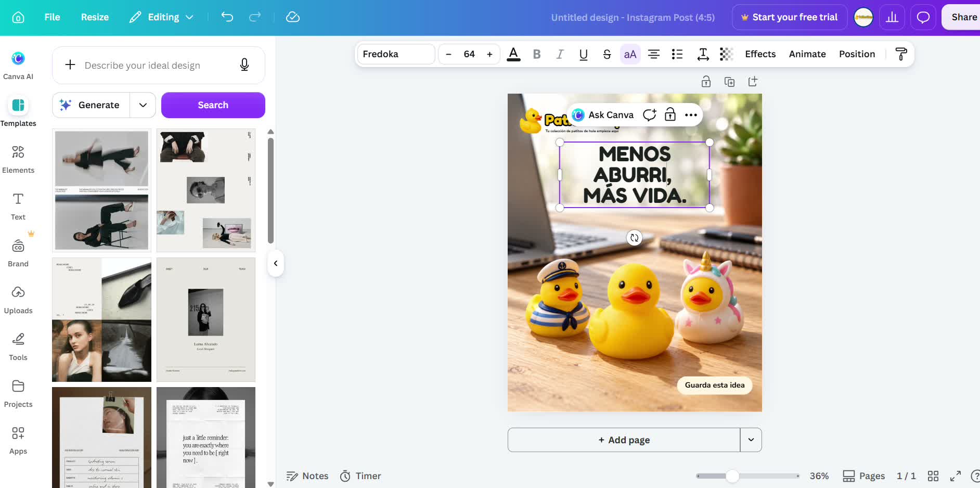Lock the page icon above canvas

pos(706,82)
